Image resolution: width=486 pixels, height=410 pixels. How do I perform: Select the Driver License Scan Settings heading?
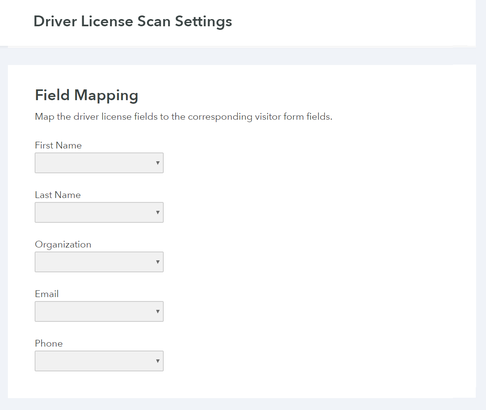click(133, 22)
